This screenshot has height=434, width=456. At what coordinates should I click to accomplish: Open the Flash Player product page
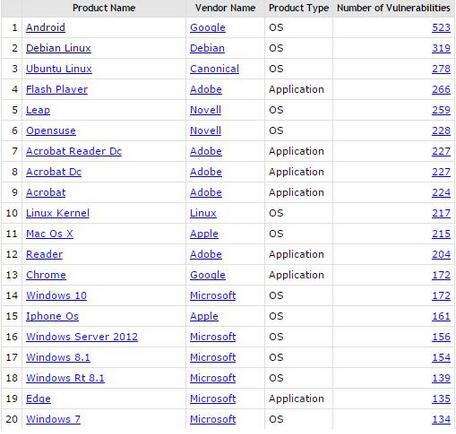pos(57,90)
